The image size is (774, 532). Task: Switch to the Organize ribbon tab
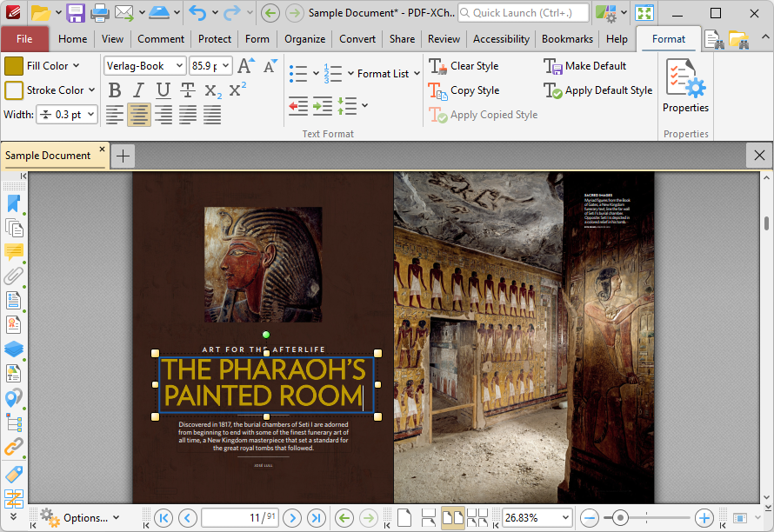304,39
